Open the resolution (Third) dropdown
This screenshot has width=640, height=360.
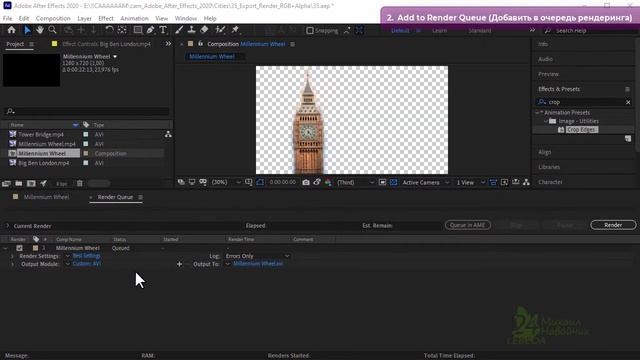(355, 182)
